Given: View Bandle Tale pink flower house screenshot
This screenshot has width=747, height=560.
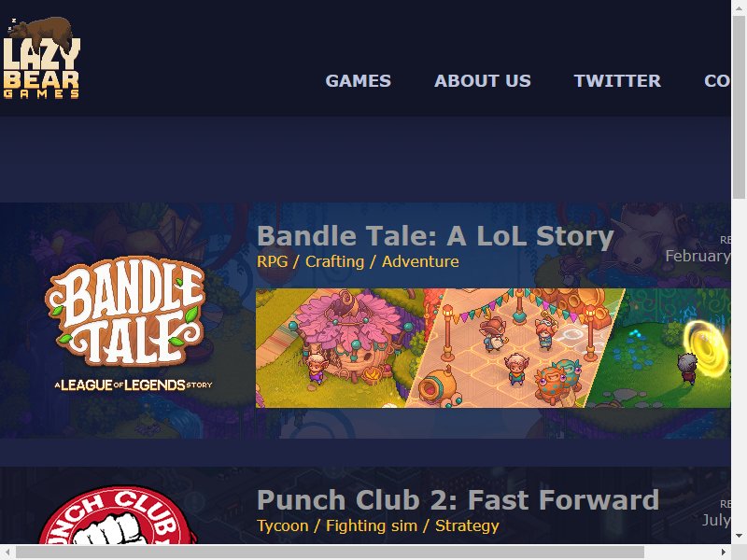Looking at the screenshot, I should [x=341, y=347].
